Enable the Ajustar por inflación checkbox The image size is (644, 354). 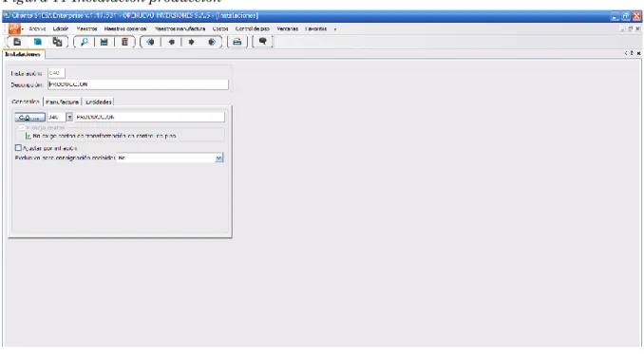pyautogui.click(x=18, y=148)
